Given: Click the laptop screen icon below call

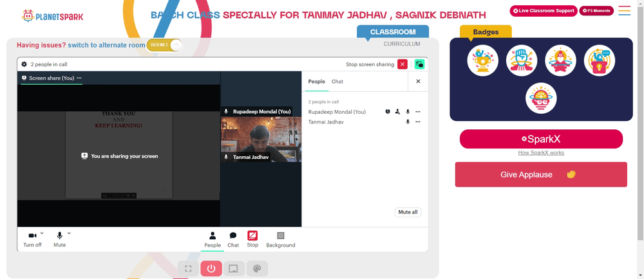Looking at the screenshot, I should (x=234, y=269).
